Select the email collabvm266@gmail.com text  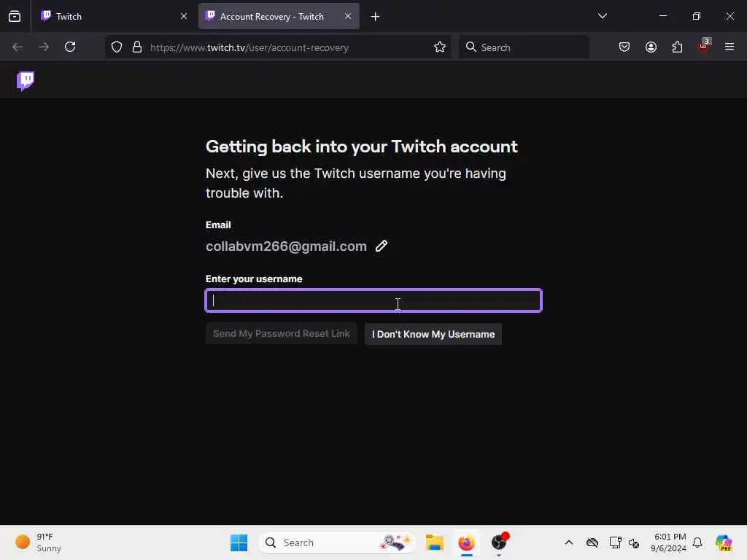(x=286, y=246)
